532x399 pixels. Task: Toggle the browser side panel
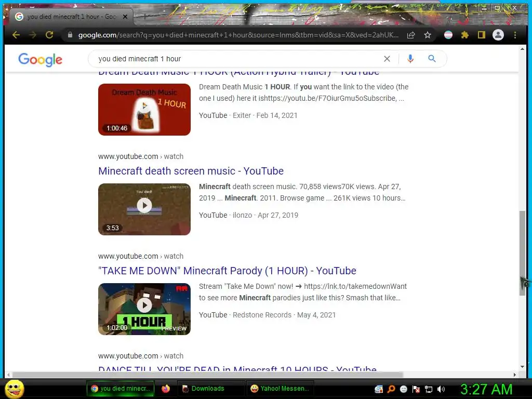482,35
